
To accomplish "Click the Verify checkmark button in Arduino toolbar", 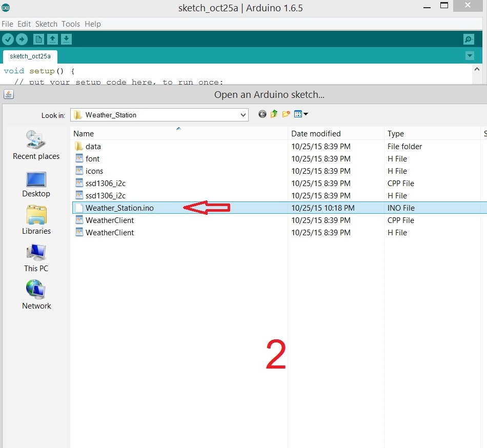I will point(8,39).
